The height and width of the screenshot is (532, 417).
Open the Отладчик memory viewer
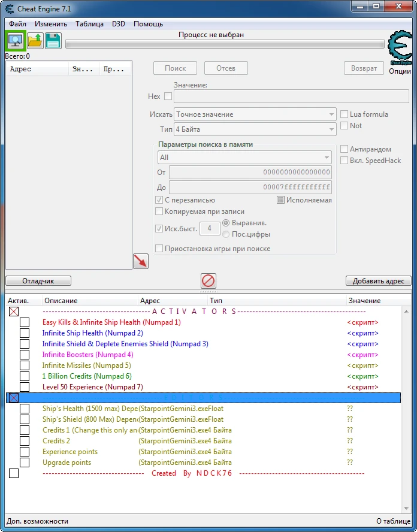(x=38, y=281)
